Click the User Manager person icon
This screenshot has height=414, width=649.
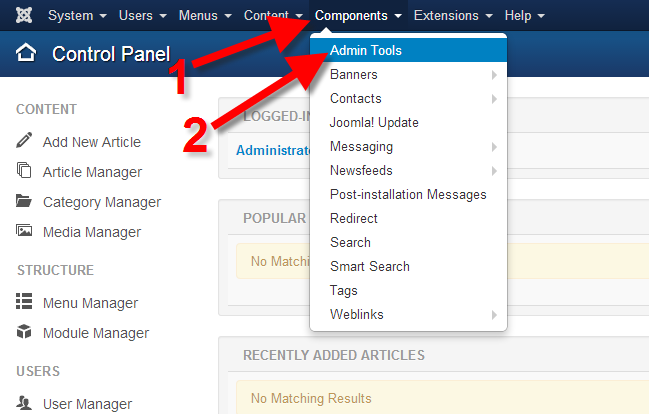pyautogui.click(x=24, y=403)
